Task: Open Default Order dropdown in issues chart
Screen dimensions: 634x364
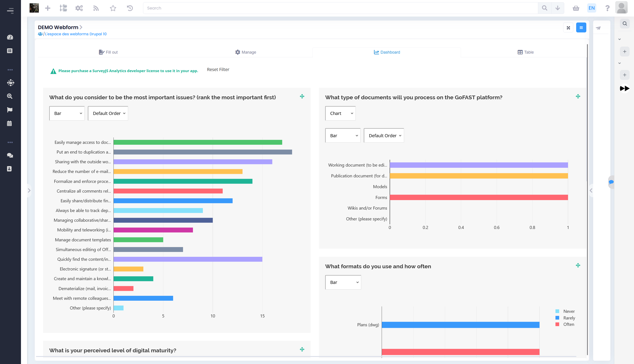Action: 108,113
